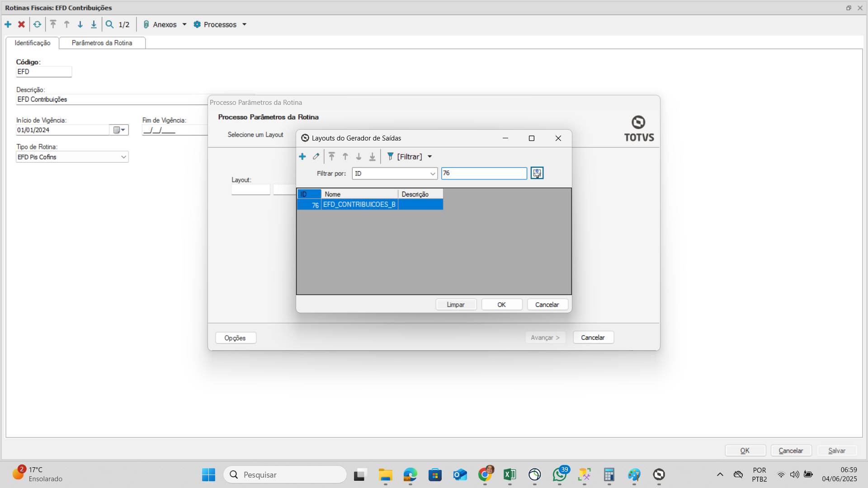Click the funnel Filtrar icon
Viewport: 868px width, 488px height.
[390, 156]
